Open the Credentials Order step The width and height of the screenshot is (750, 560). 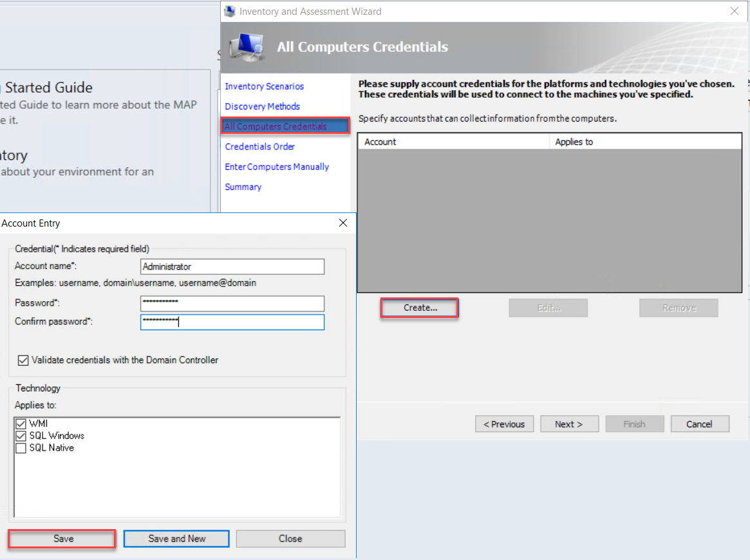259,147
